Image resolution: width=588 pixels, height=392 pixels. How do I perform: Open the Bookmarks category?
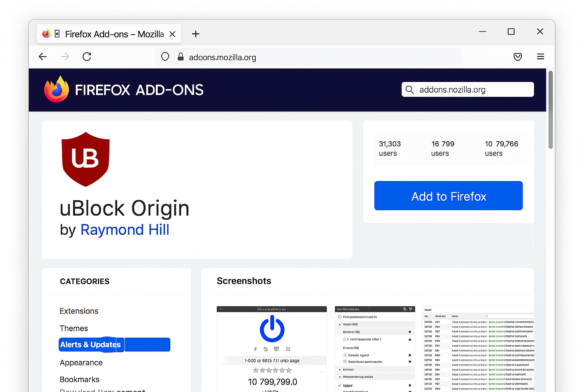[80, 379]
